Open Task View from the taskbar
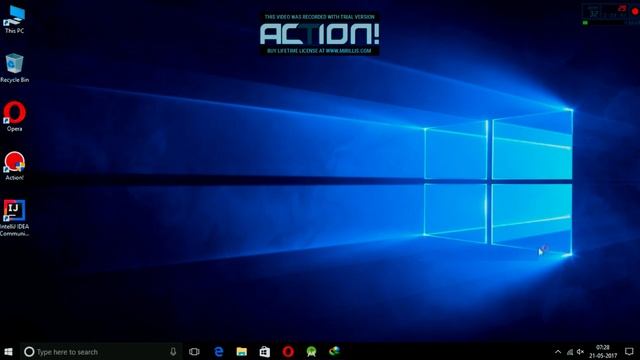640x360 pixels. pyautogui.click(x=194, y=352)
